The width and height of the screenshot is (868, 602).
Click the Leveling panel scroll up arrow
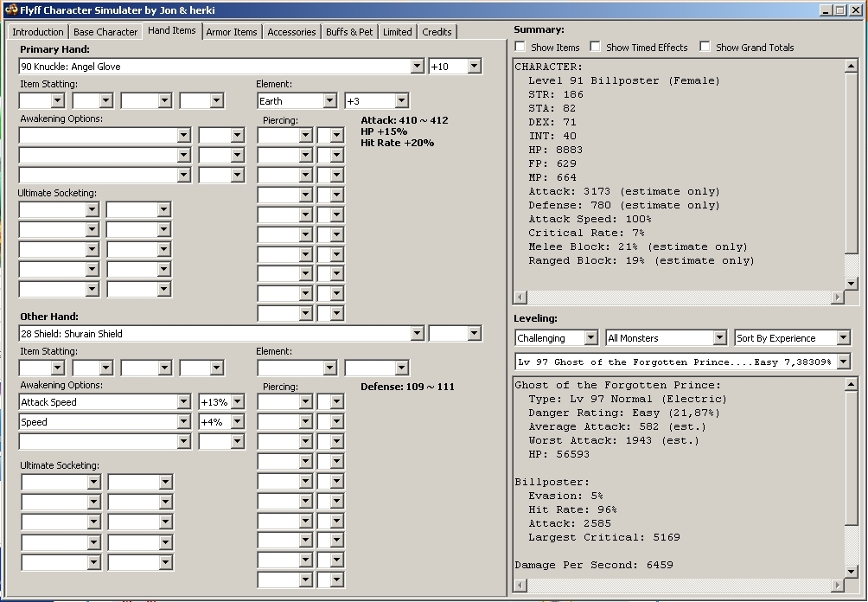852,385
